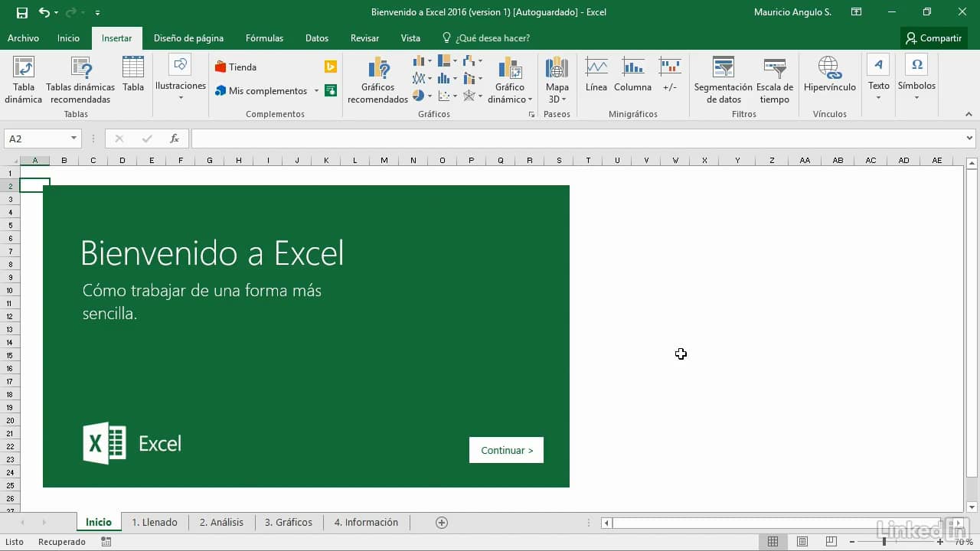
Task: Launch the People Graph add-in
Action: pyautogui.click(x=331, y=90)
